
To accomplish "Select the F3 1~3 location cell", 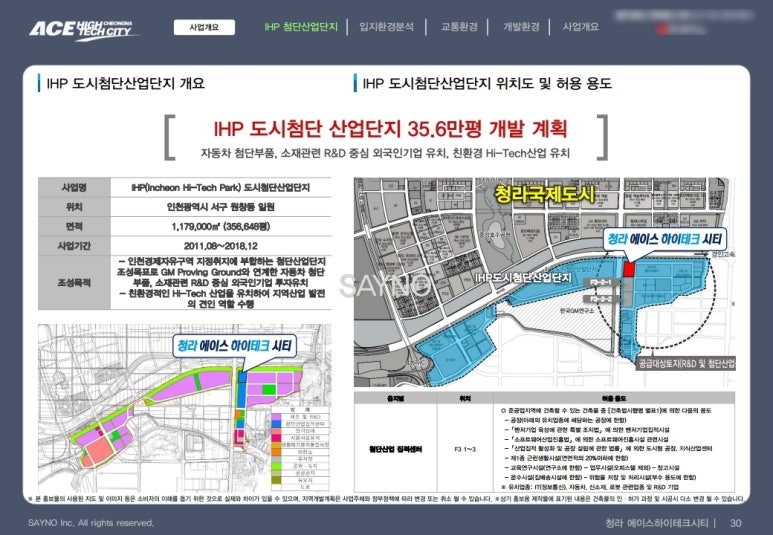I will 465,449.
